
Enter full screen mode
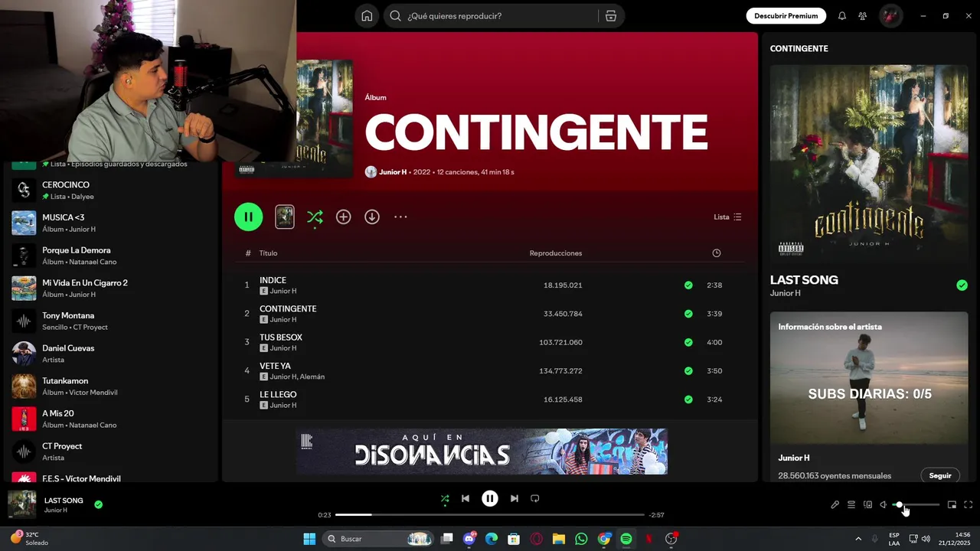(969, 505)
